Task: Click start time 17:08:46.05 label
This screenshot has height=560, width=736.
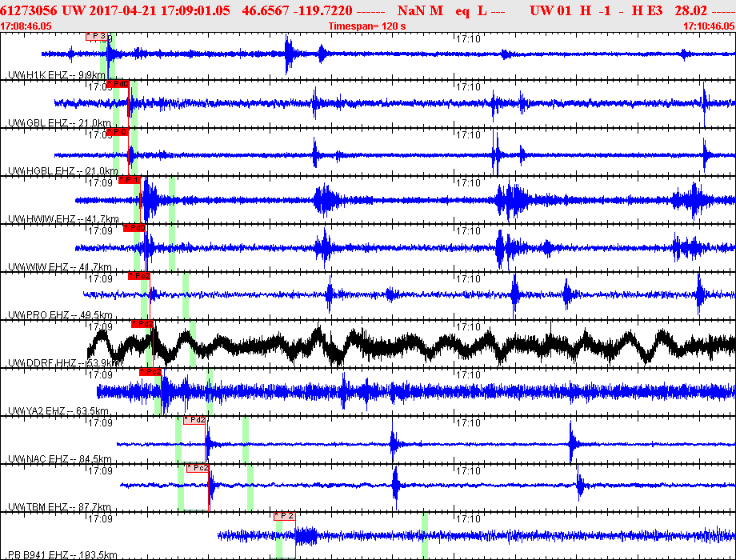Action: tap(26, 26)
